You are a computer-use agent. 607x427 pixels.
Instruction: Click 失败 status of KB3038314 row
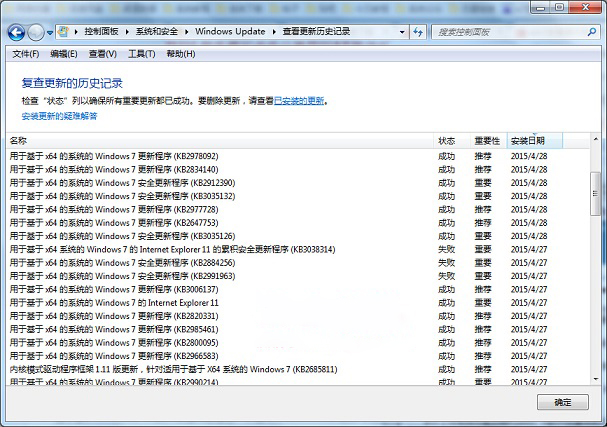446,249
